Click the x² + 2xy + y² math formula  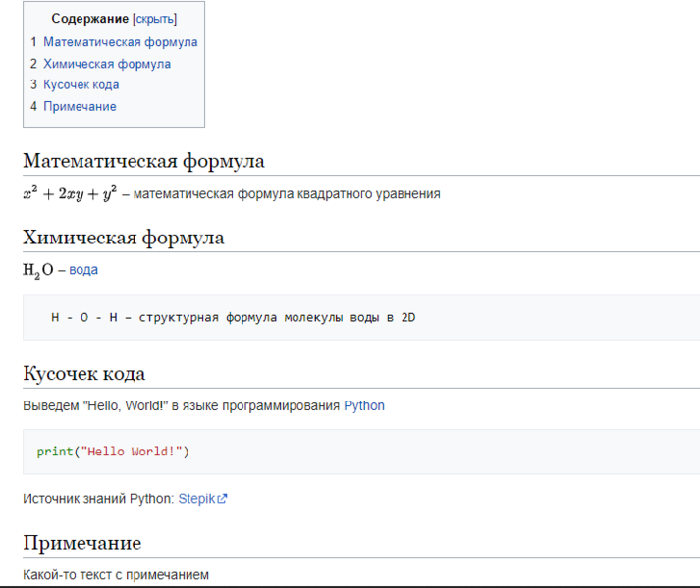coord(70,193)
